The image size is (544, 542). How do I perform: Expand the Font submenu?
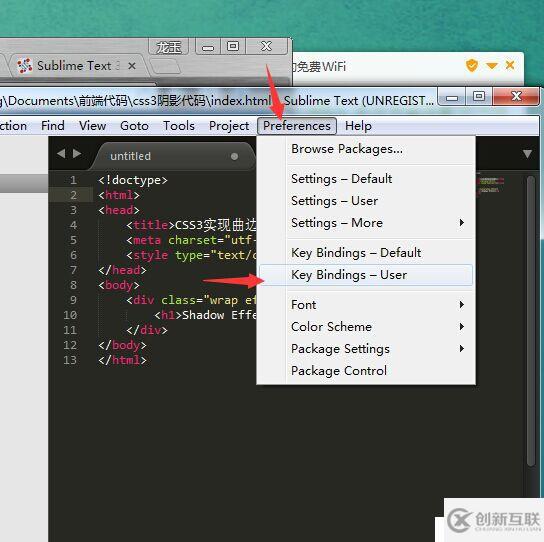click(366, 305)
